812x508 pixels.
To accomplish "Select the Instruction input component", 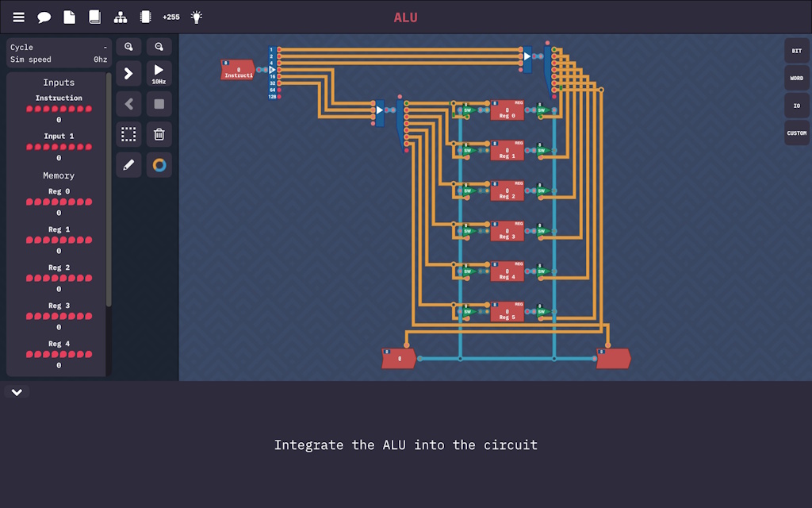I will [x=238, y=70].
